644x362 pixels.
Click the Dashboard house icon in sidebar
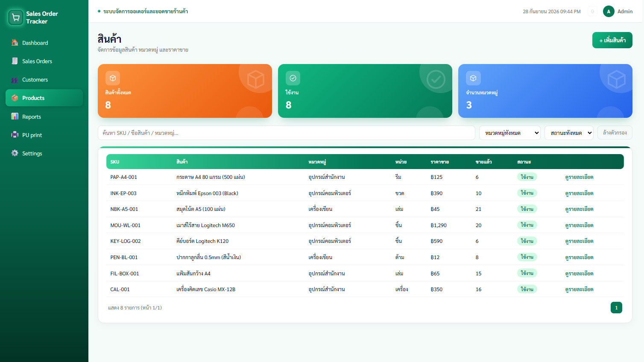click(x=15, y=43)
